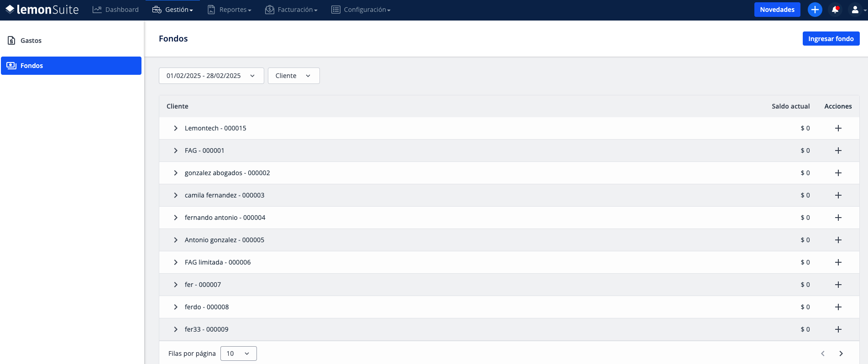
Task: Add fund for Lemontech - 000015 via plus icon
Action: tap(838, 128)
